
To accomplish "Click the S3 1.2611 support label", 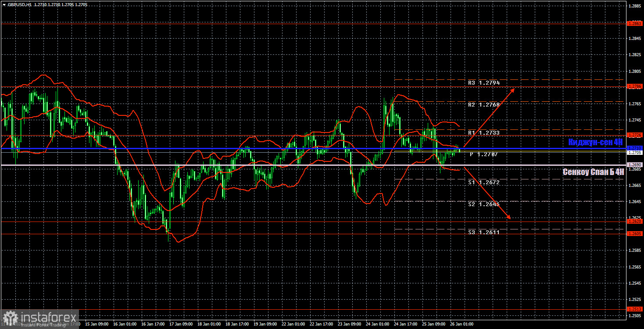I will click(483, 232).
